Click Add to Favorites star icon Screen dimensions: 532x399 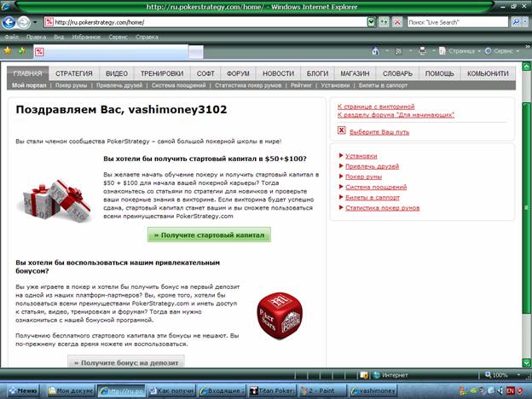tap(22, 51)
